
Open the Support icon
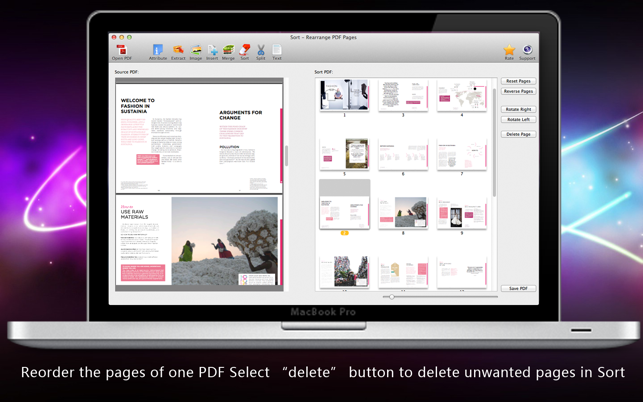(x=527, y=52)
